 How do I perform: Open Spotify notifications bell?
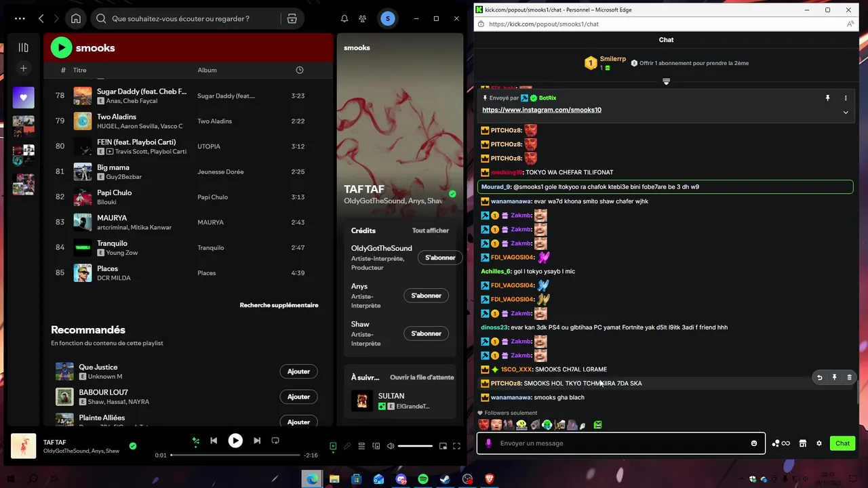pyautogui.click(x=344, y=19)
